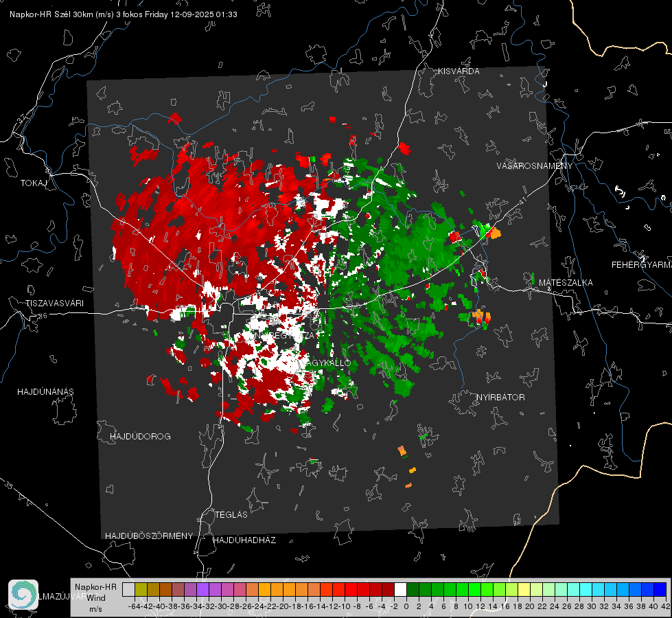Select the FEHÉRGYARMAT label at right edge
The height and width of the screenshot is (618, 672).
click(642, 265)
